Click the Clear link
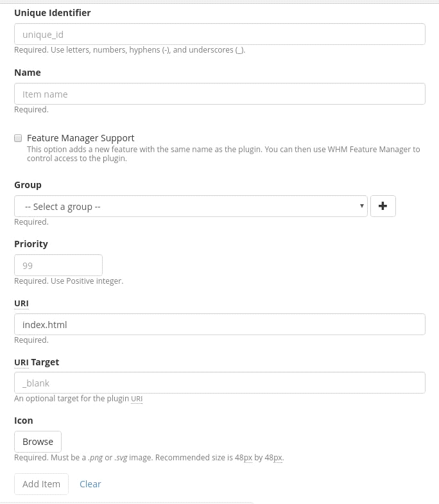 (x=90, y=484)
